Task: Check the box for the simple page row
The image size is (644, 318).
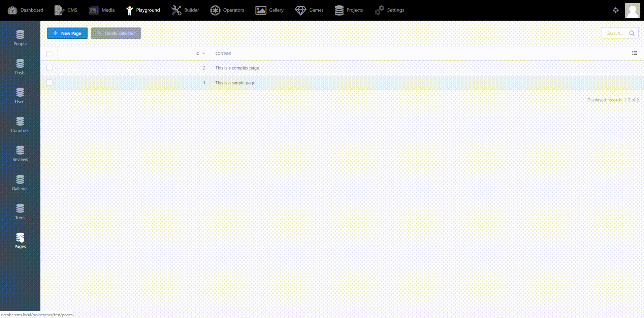Action: pos(50,83)
